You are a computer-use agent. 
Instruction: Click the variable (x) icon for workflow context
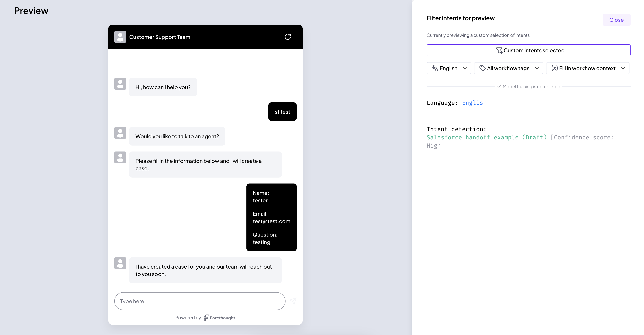coord(554,68)
